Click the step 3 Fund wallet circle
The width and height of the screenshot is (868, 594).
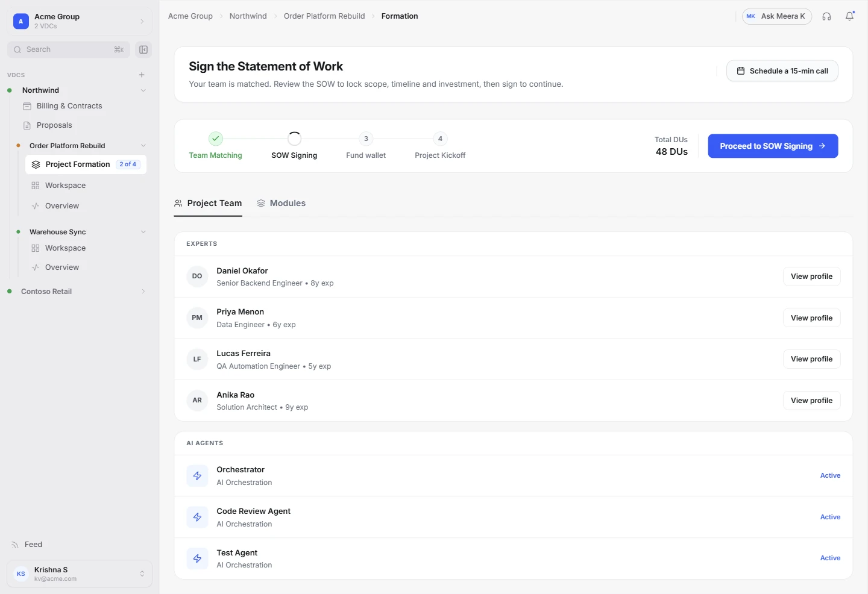366,139
